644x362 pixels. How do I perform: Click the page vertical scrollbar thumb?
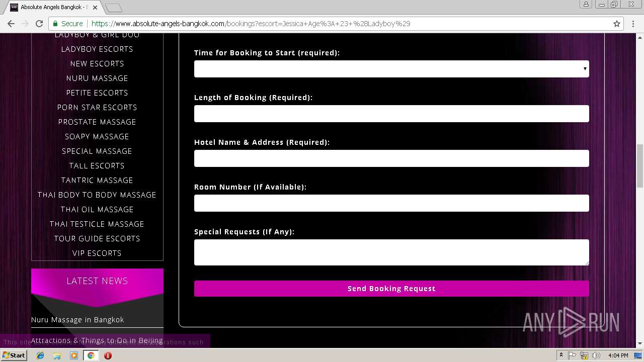[x=640, y=166]
